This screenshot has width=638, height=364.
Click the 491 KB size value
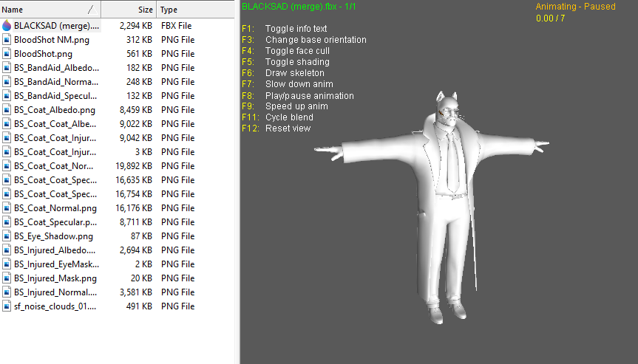point(139,306)
